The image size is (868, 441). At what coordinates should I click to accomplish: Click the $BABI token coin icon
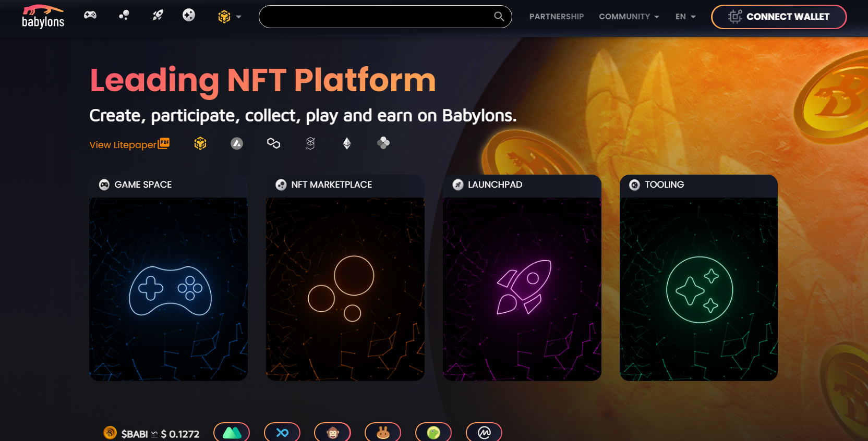point(110,433)
